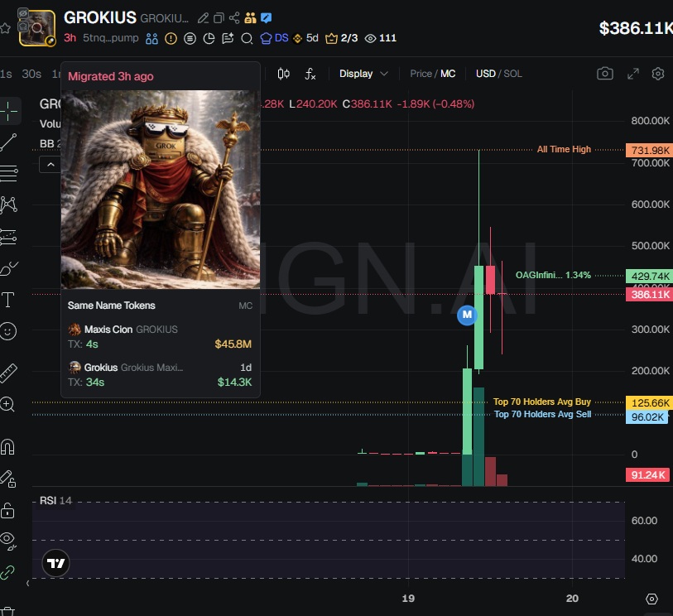
Task: Add GROKIUS to favorites with the star
Action: coord(5,29)
